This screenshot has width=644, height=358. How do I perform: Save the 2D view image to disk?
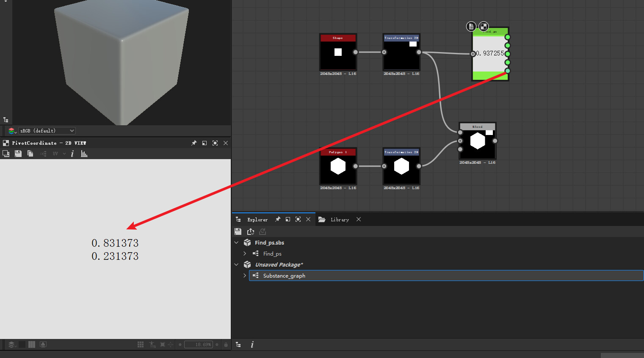(x=18, y=153)
